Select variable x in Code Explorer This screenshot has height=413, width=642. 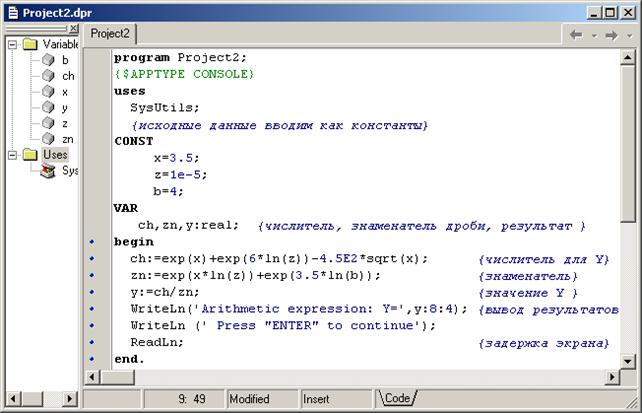click(65, 93)
